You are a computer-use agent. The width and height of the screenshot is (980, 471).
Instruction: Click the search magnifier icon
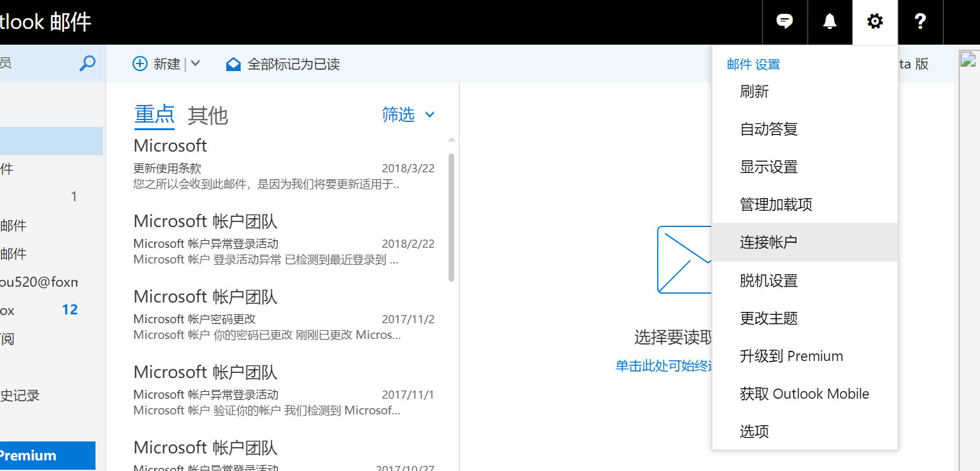[x=87, y=63]
